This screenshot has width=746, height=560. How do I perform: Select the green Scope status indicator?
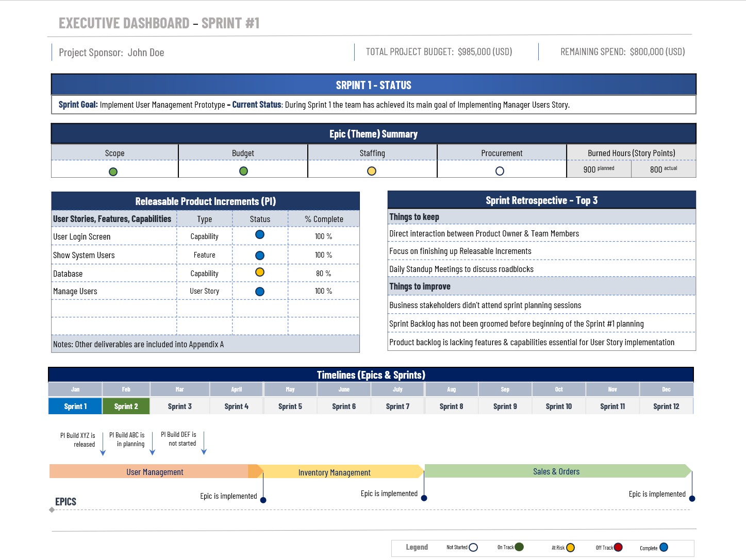coord(113,172)
